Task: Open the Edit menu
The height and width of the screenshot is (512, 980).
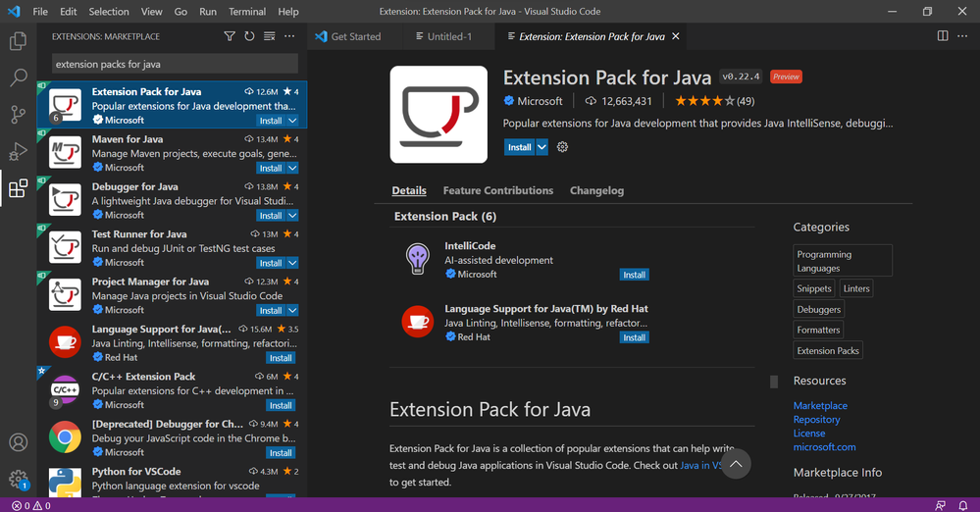Action: click(68, 11)
